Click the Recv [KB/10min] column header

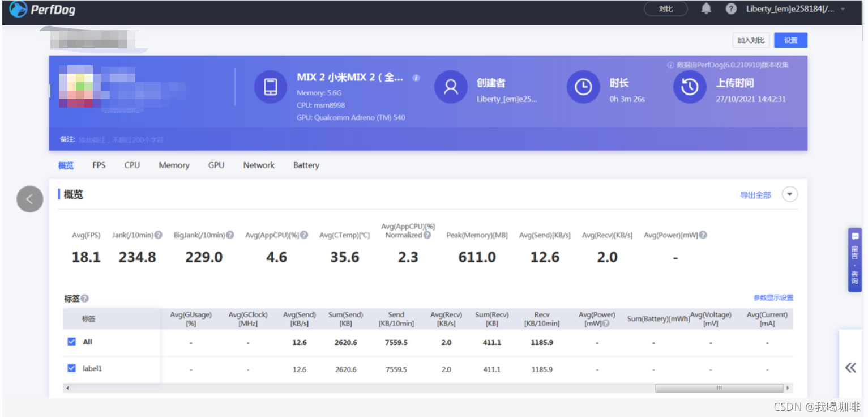tap(542, 319)
